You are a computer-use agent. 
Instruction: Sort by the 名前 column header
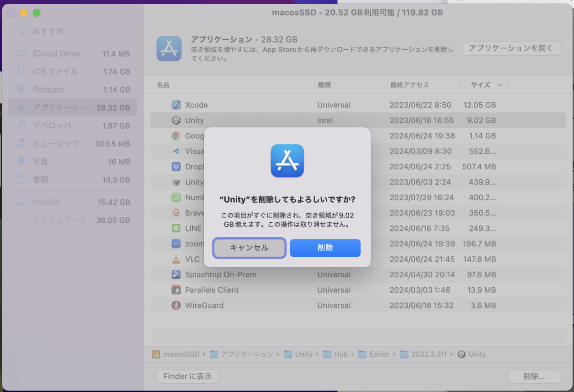(163, 85)
